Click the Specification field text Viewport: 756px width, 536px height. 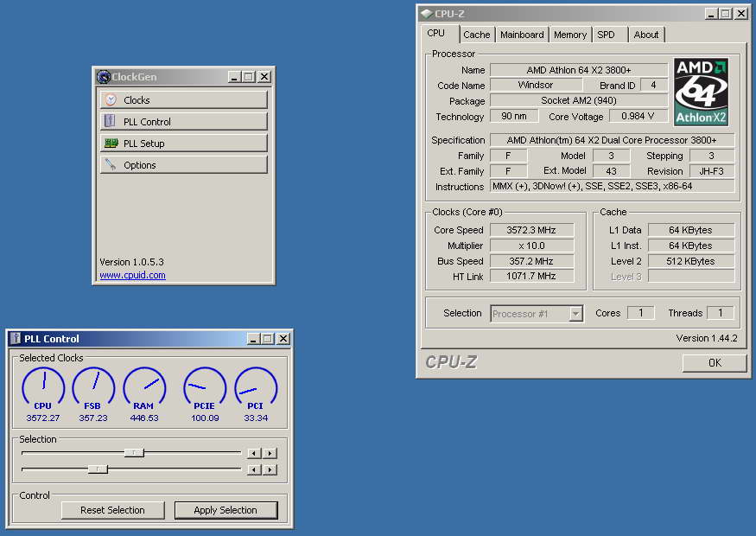pyautogui.click(x=613, y=140)
